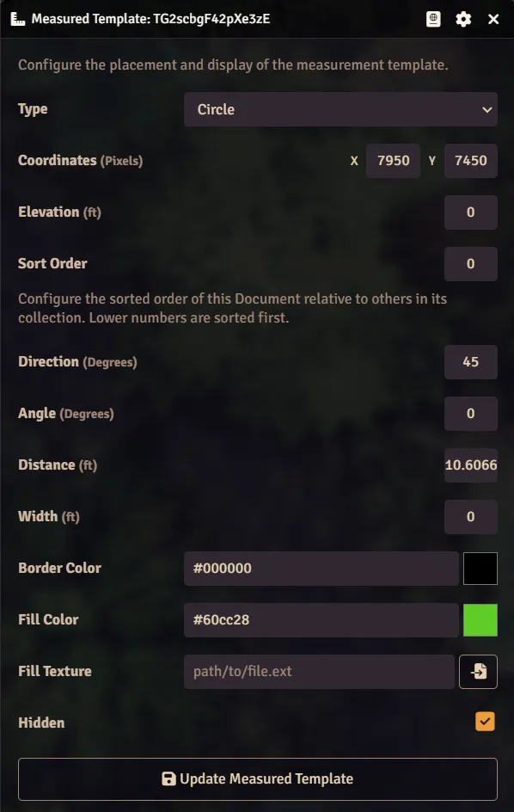
Task: Click the X coordinate field 7950
Action: [394, 161]
